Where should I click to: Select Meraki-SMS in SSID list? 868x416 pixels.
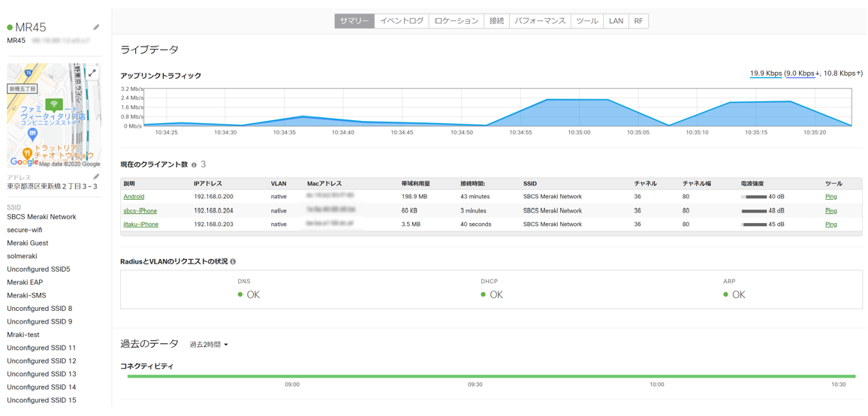[x=26, y=295]
